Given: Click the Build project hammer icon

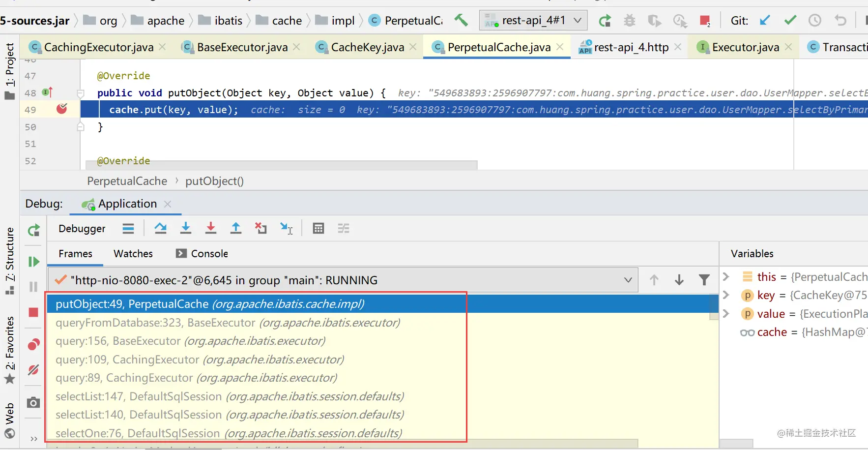Looking at the screenshot, I should 461,20.
